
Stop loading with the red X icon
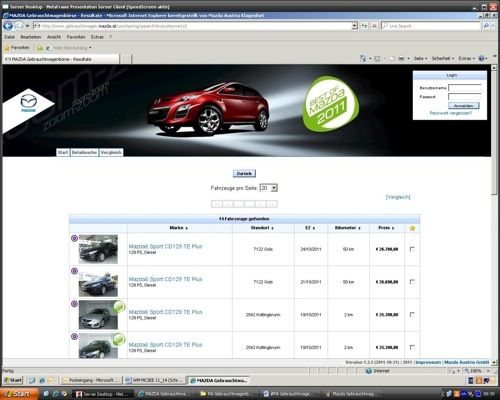coord(374,26)
